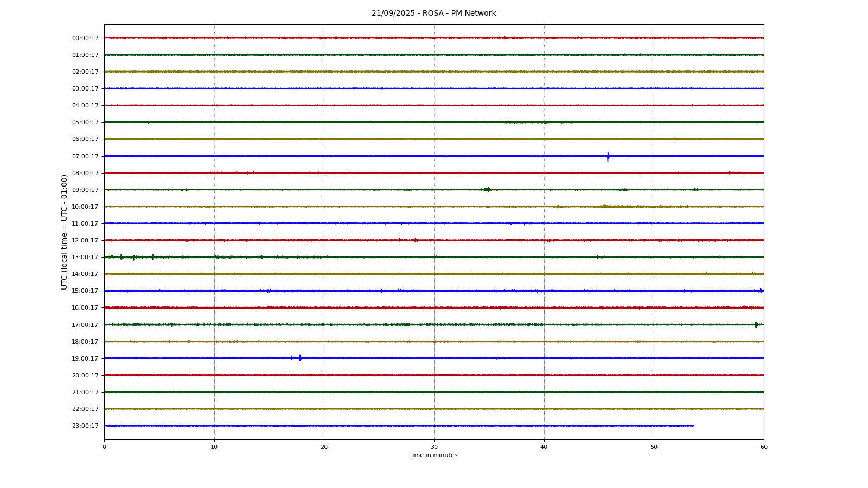Click the end of the 23:00:17 blue trace

(x=693, y=426)
